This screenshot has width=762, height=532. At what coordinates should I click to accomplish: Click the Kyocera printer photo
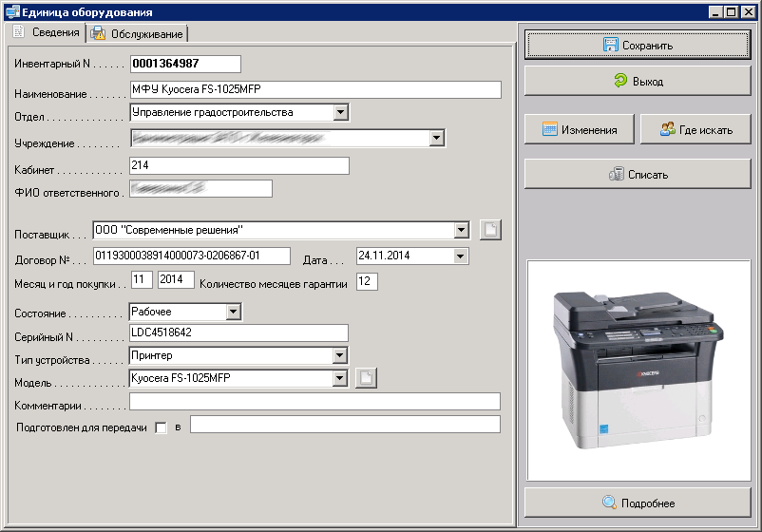coord(638,370)
